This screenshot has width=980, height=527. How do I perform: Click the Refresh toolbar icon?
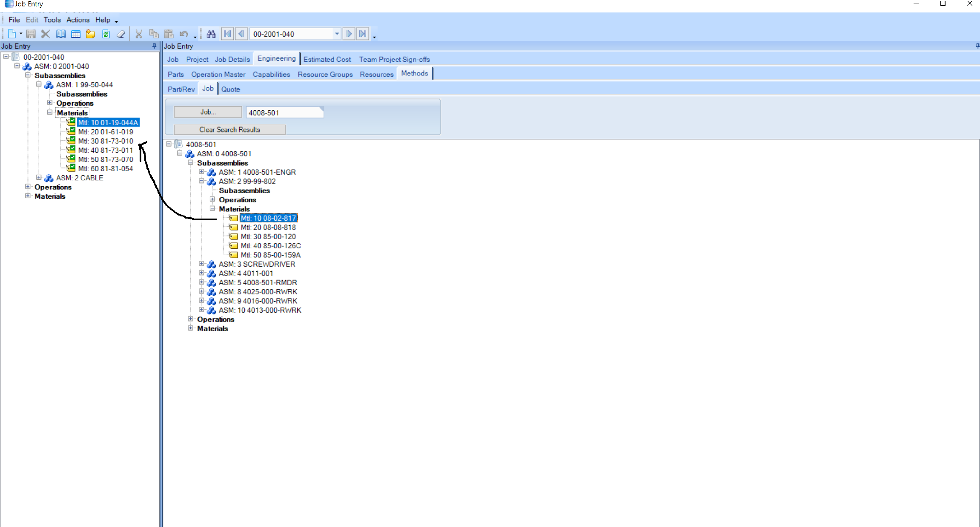tap(106, 34)
